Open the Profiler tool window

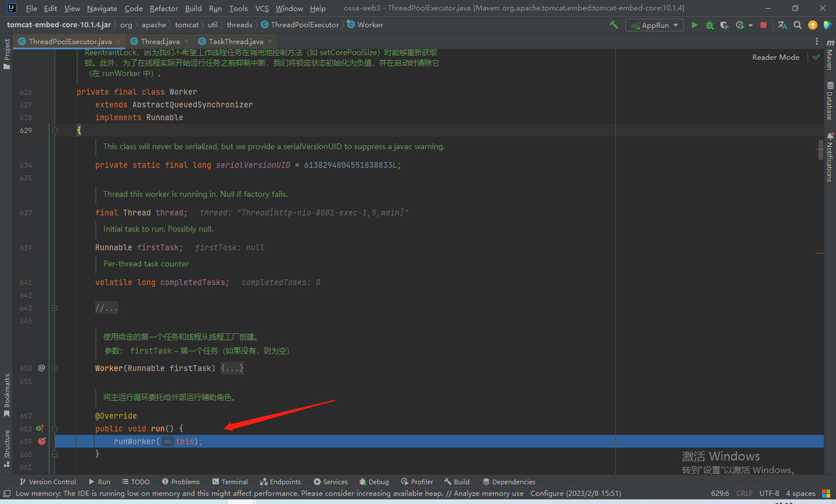click(417, 482)
